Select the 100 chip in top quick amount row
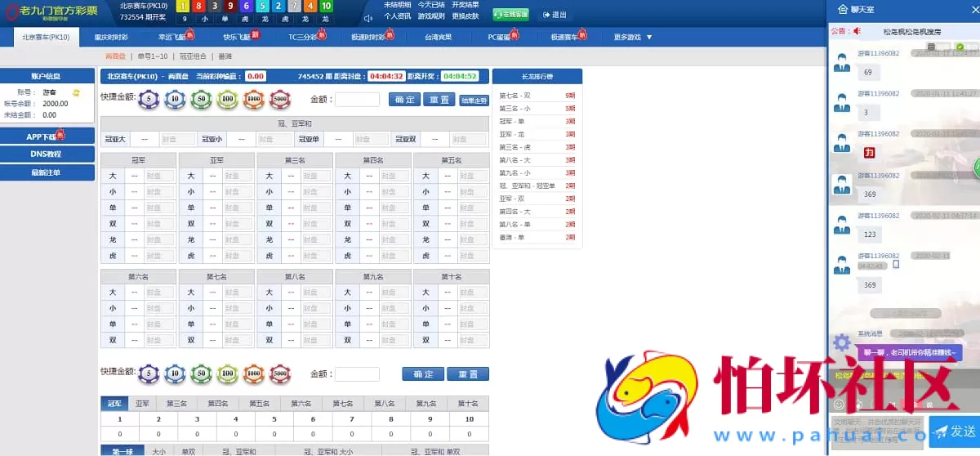Screen dimensions: 980x456 tap(227, 99)
